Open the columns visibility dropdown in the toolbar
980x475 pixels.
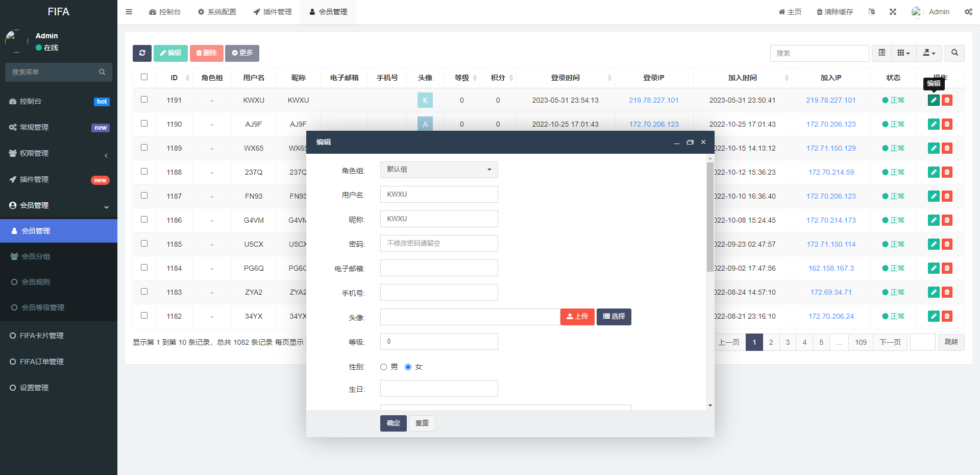(x=903, y=53)
